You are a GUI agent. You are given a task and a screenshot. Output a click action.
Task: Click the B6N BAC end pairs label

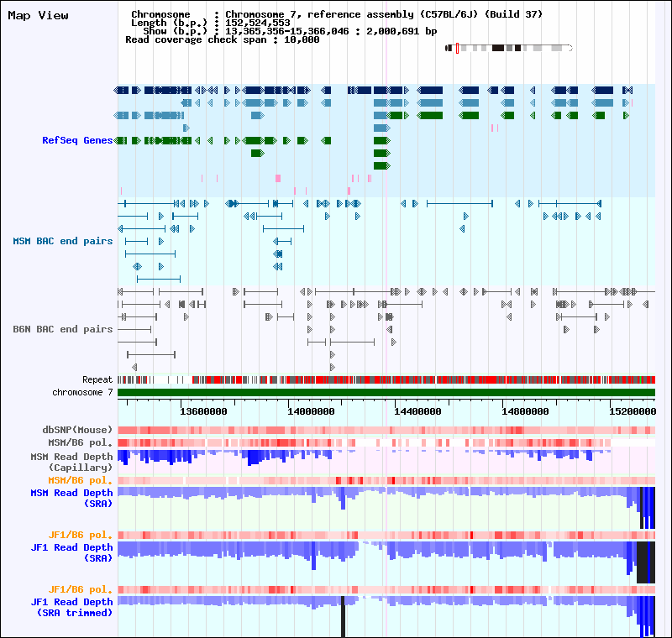[x=62, y=329]
